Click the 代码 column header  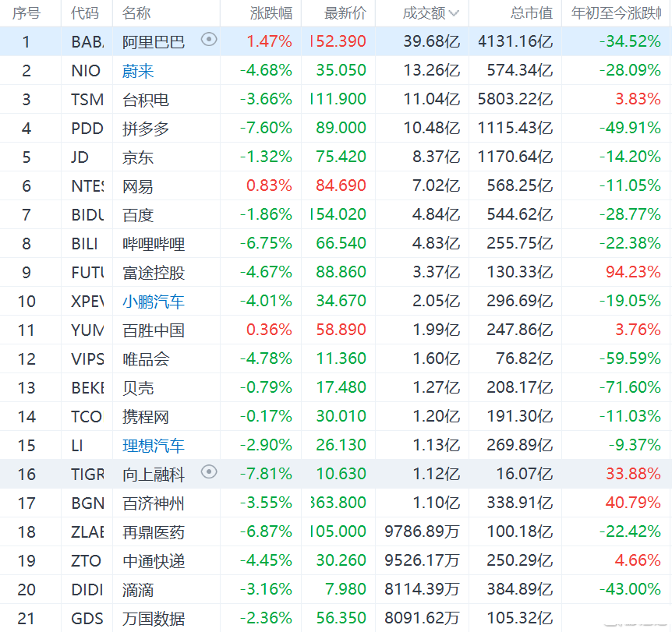click(x=85, y=13)
